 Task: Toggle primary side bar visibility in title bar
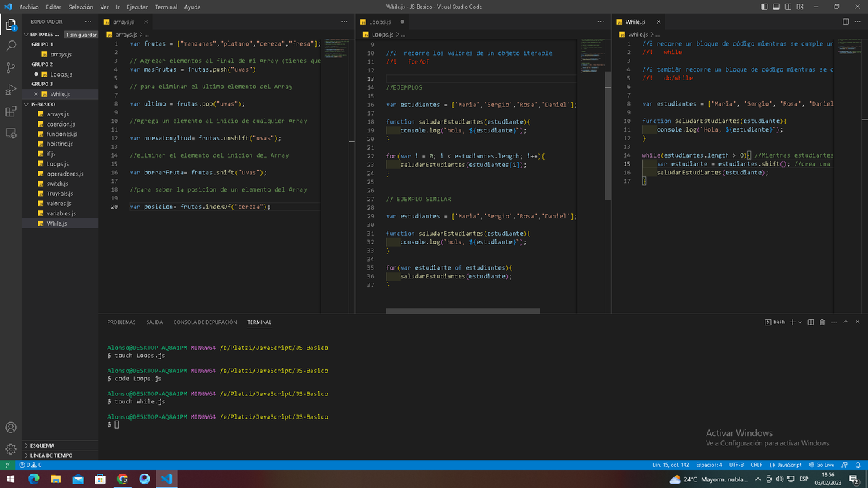[765, 7]
